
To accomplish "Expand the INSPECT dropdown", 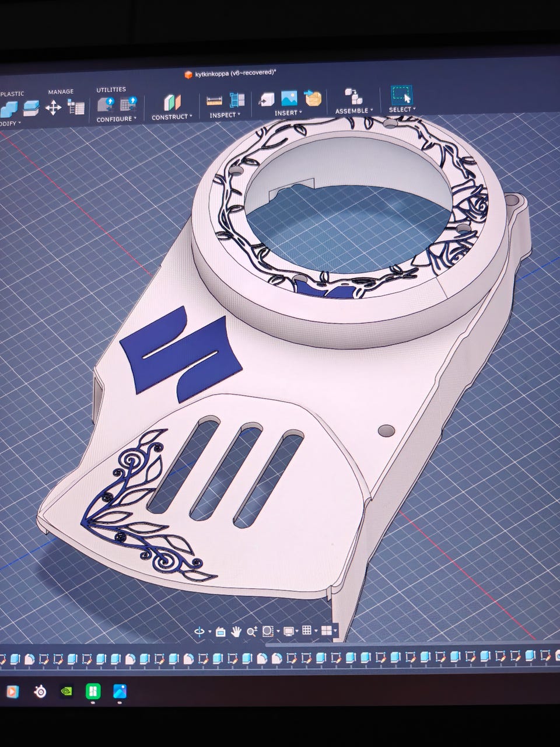I will pyautogui.click(x=225, y=116).
